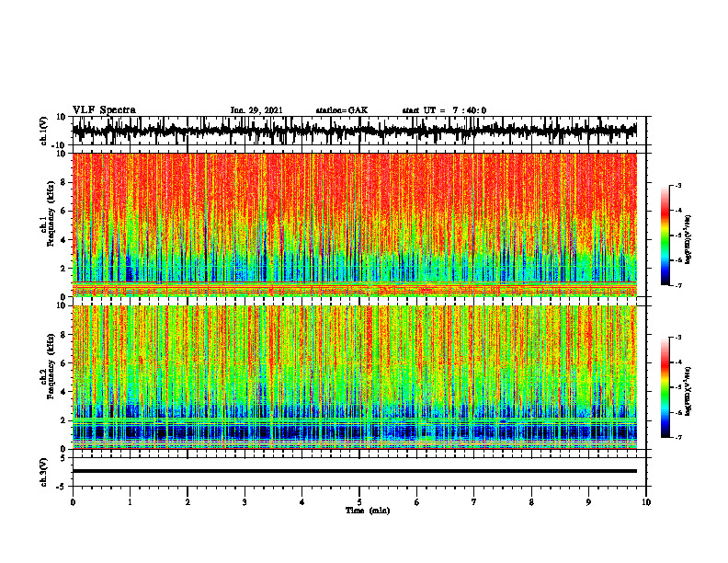This screenshot has height=563, width=728.
Task: Click the "-5" tick on ch.2 colorbar
Action: 677,387
